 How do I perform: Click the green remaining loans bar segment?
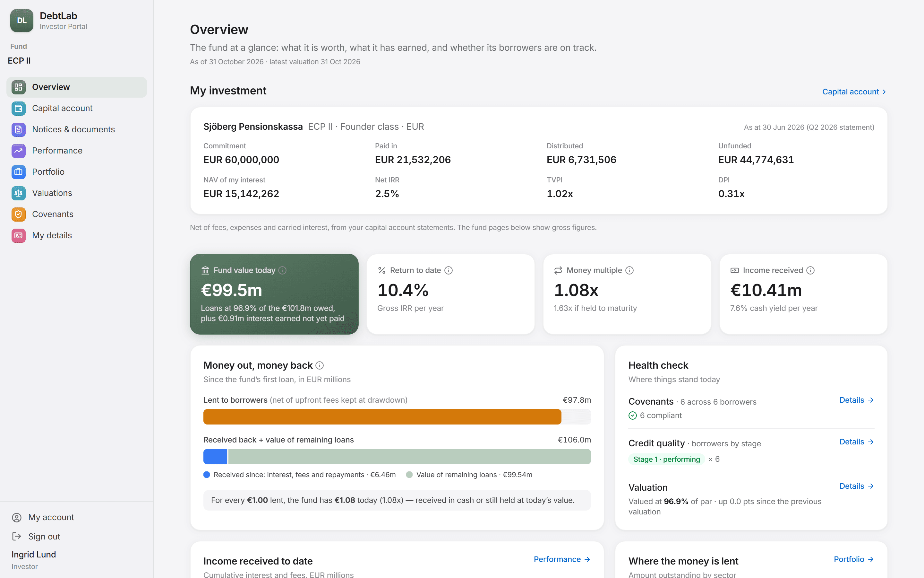[409, 457]
